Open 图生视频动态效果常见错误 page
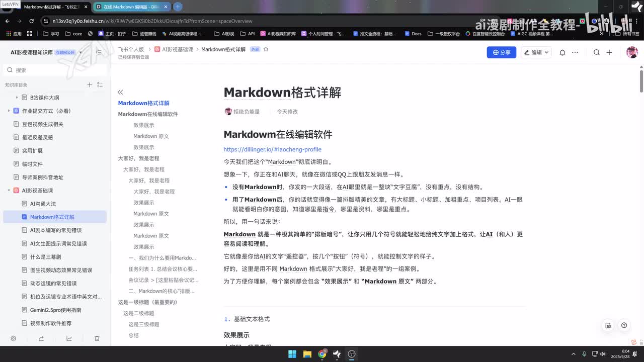This screenshot has width=644, height=362. pos(61,270)
